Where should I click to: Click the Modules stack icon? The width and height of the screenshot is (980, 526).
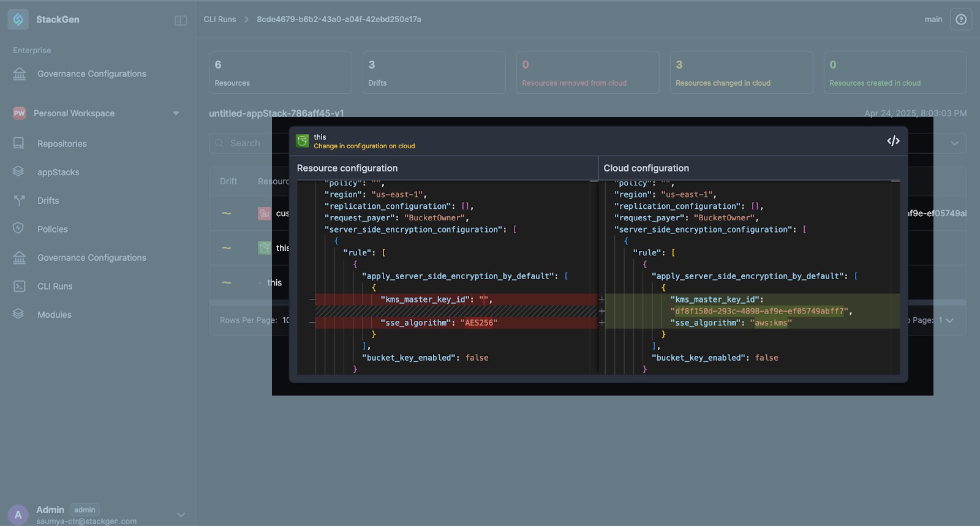click(x=19, y=314)
